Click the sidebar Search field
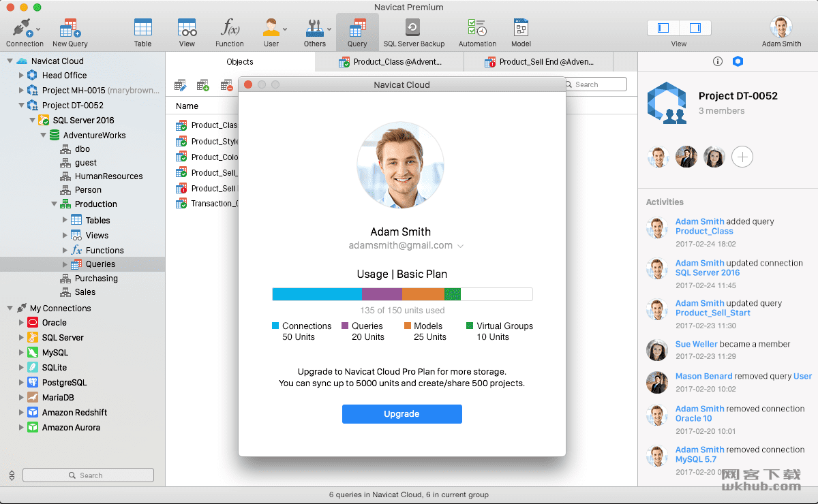Image resolution: width=818 pixels, height=504 pixels. tap(88, 475)
